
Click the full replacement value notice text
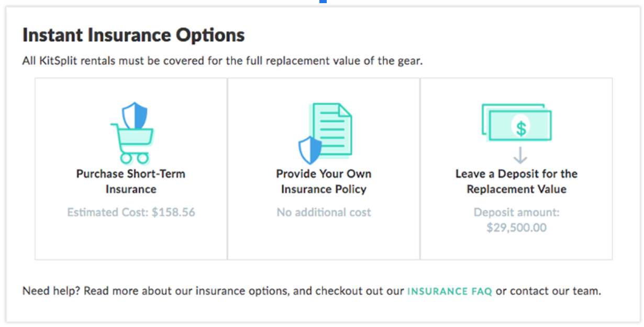coord(223,61)
